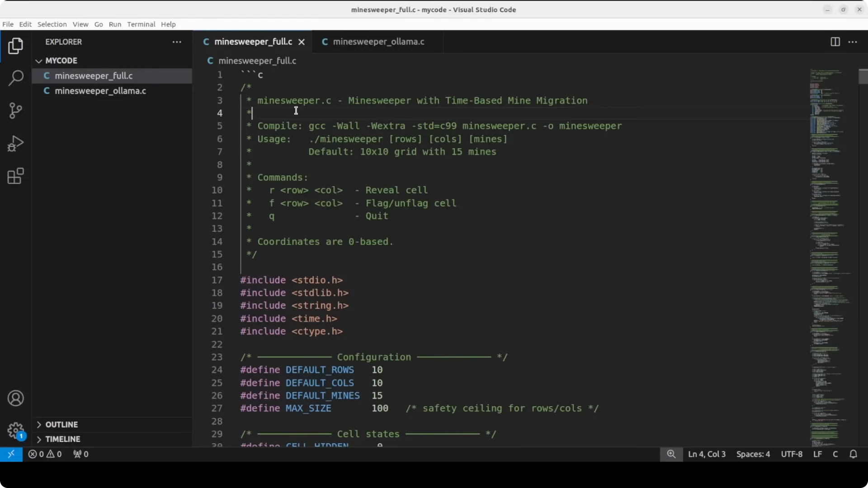The height and width of the screenshot is (488, 868).
Task: Open the Run and Debug view
Action: point(15,144)
